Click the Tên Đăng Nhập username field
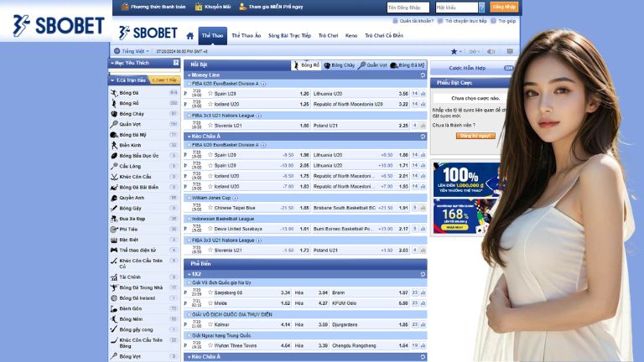 408,7
